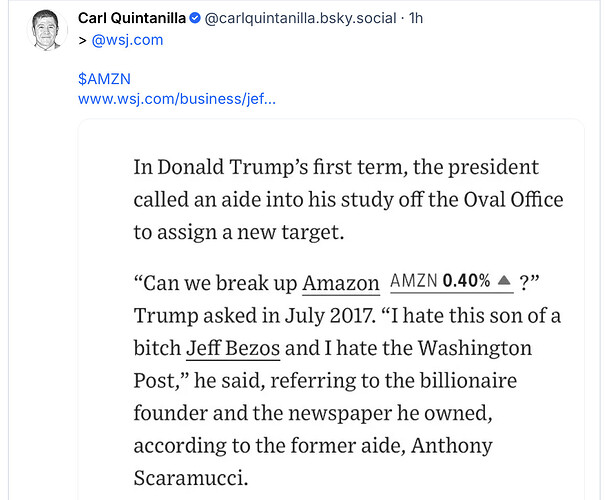Click the name Scaramucci in the article
Image resolution: width=607 pixels, height=500 pixels.
pos(190,478)
